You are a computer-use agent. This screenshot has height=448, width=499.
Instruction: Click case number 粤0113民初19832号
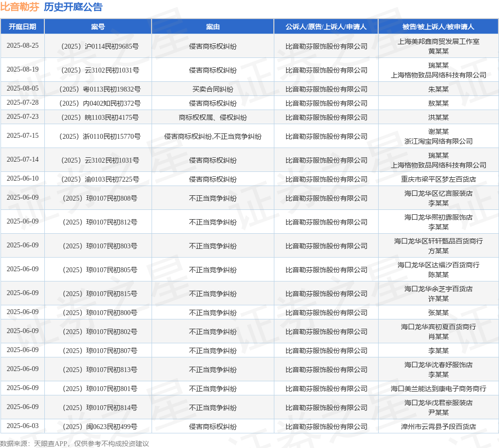click(100, 89)
